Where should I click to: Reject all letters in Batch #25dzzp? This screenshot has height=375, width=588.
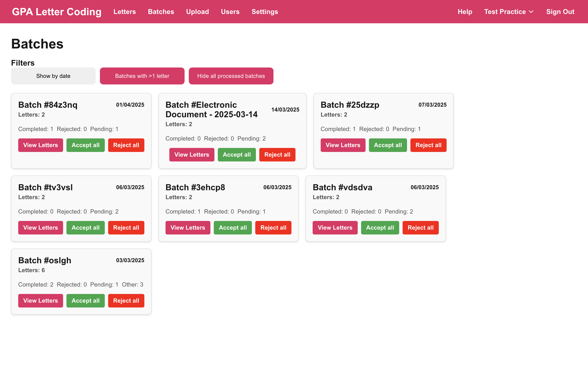click(428, 145)
